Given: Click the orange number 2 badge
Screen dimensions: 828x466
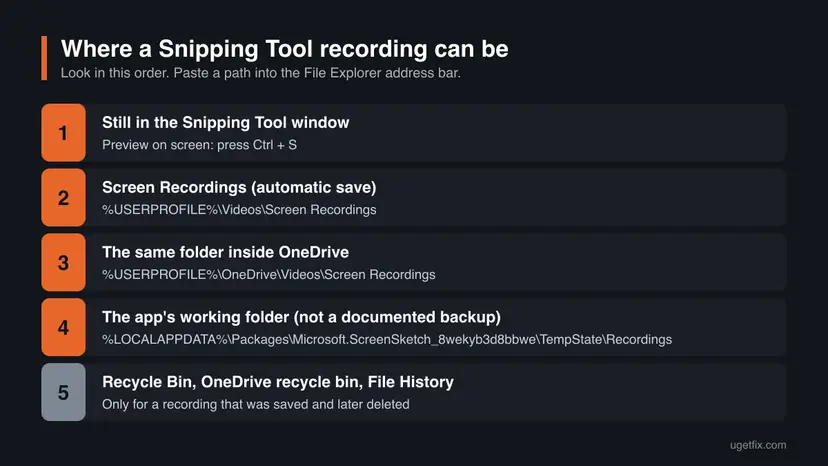Looking at the screenshot, I should 63,198.
